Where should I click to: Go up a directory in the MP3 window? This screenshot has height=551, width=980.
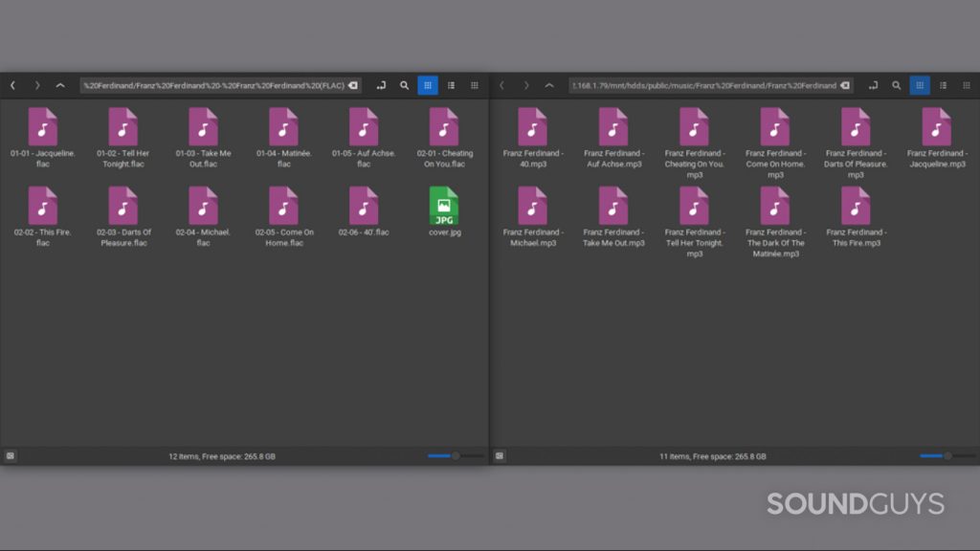[549, 85]
